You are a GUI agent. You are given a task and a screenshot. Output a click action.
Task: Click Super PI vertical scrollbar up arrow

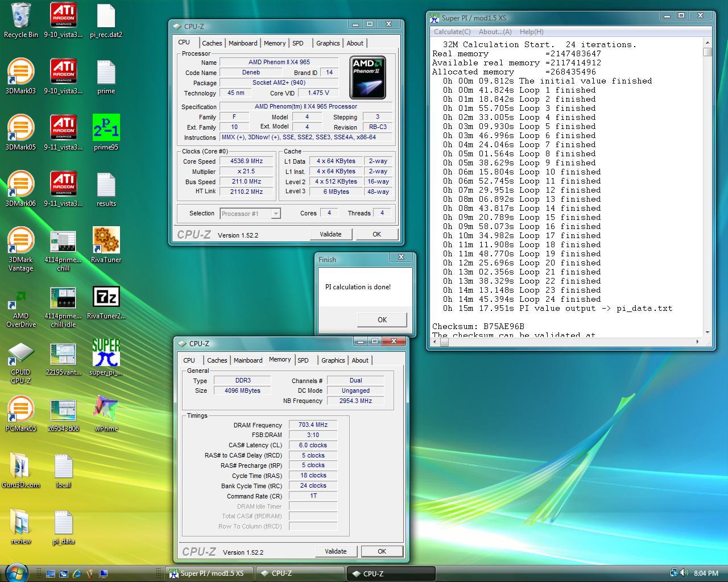(708, 43)
